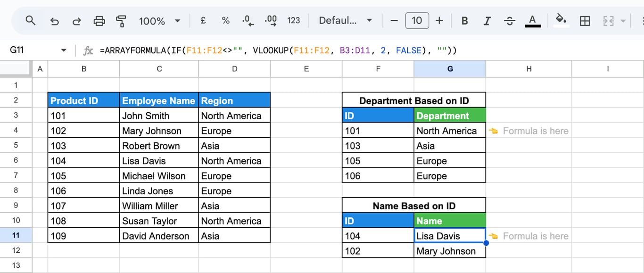Screen dimensions: 644x273
Task: Expand the merge cells options arrow
Action: click(623, 21)
